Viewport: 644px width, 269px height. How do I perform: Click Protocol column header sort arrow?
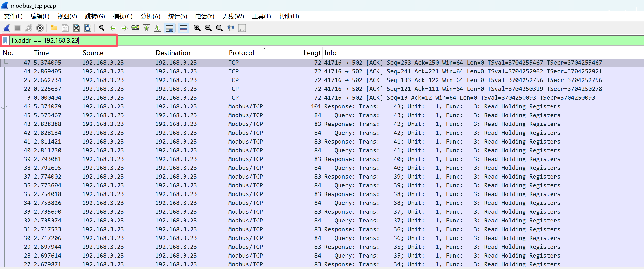(265, 48)
